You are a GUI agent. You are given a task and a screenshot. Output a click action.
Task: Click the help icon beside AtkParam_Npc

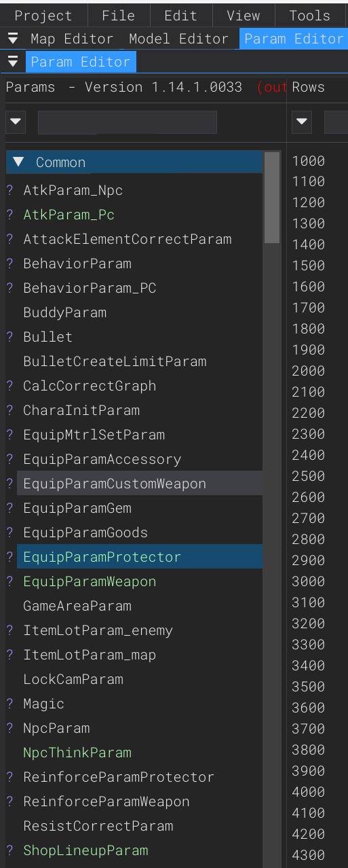9,190
